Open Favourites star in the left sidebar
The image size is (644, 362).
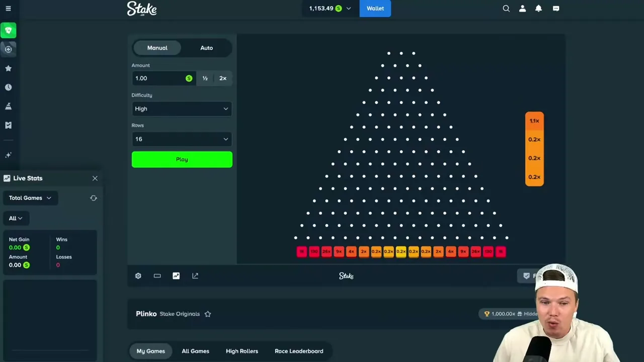(8, 68)
